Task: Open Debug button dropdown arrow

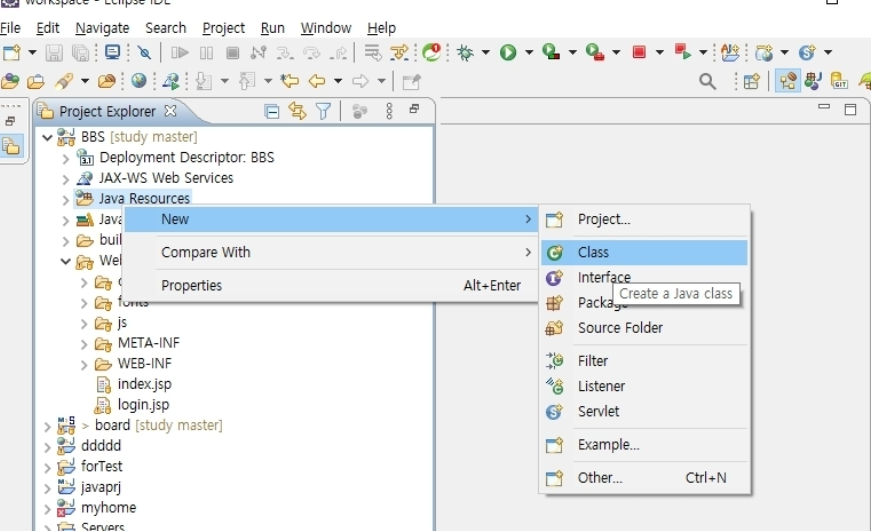Action: pos(485,53)
